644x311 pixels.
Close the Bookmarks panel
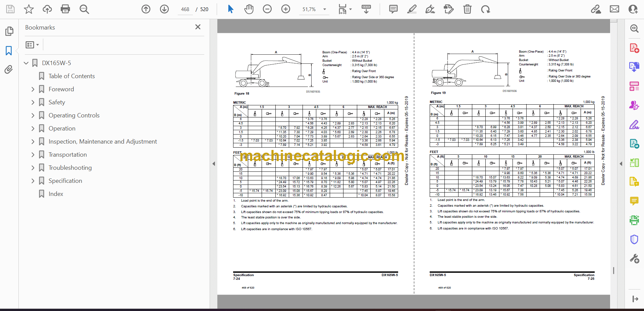click(198, 27)
